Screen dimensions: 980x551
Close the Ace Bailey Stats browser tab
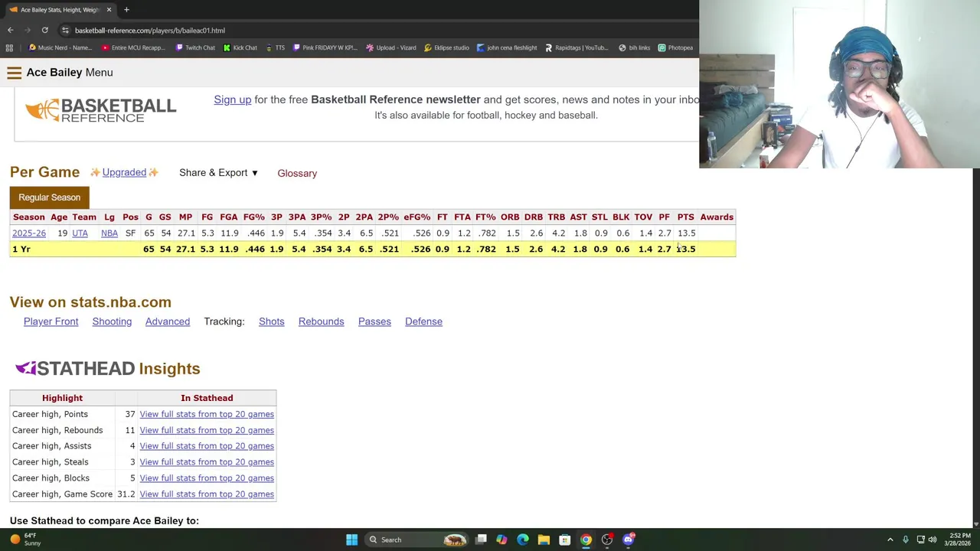[x=109, y=10]
